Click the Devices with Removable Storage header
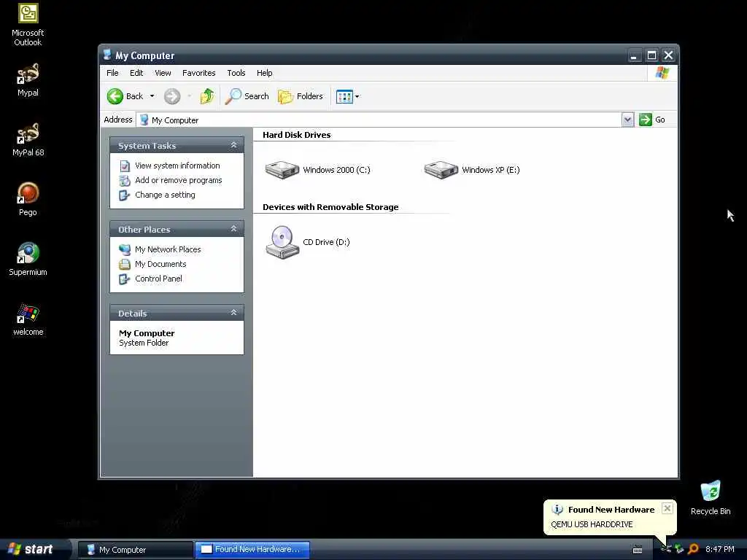747x560 pixels. 330,207
